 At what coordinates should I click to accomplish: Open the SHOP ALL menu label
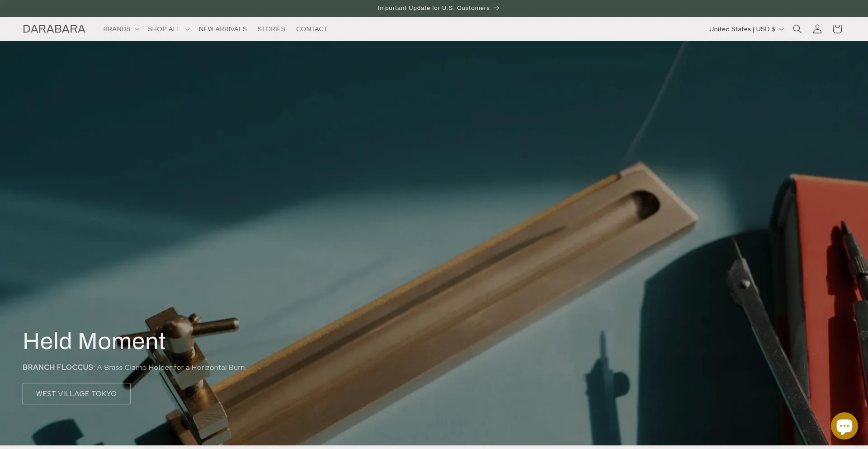[164, 29]
